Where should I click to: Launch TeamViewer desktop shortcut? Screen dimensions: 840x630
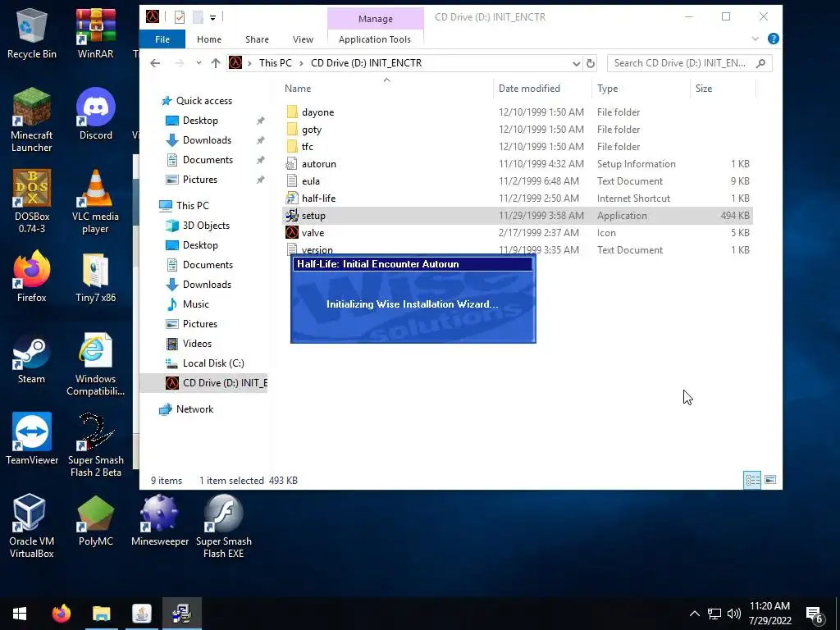coord(32,439)
